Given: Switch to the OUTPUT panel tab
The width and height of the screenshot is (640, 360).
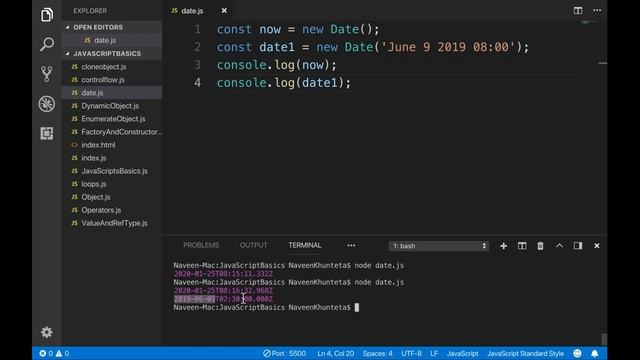Looking at the screenshot, I should (x=253, y=245).
